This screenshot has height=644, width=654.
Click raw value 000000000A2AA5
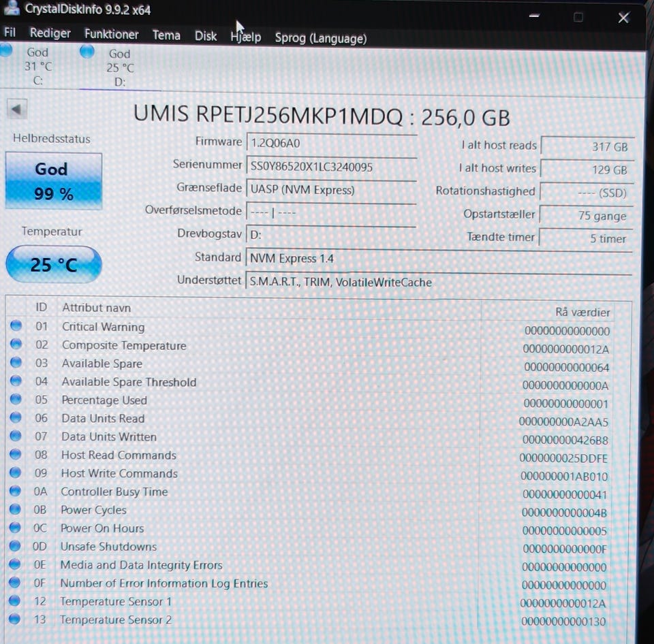(x=563, y=422)
